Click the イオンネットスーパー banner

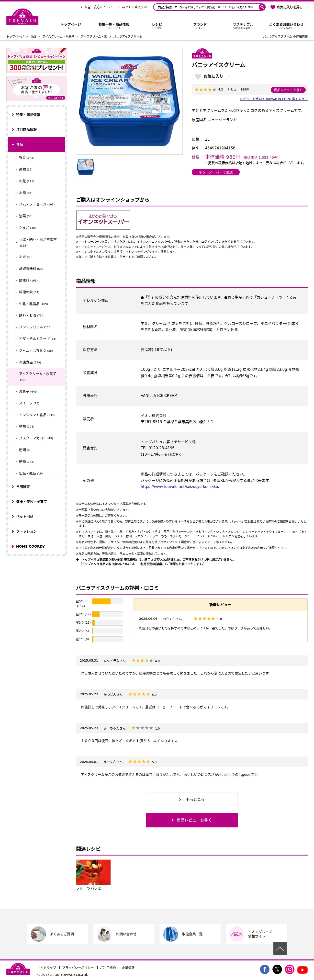coord(103,220)
